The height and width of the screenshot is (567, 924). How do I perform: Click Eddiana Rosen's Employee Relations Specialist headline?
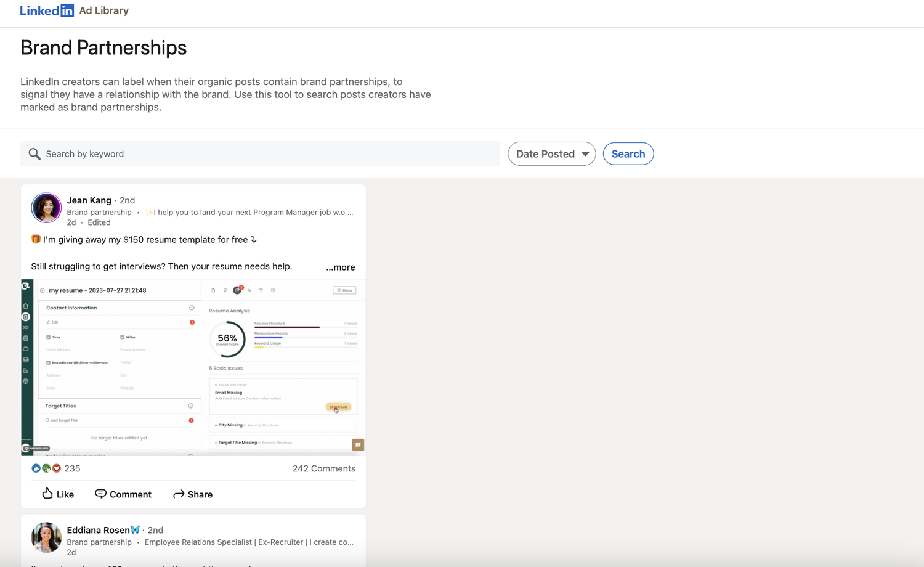[x=249, y=542]
